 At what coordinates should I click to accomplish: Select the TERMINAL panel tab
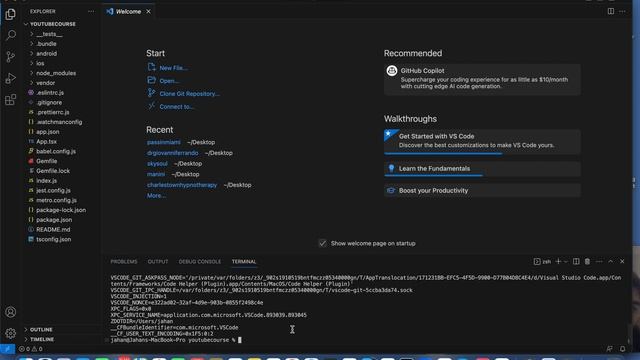tap(244, 262)
